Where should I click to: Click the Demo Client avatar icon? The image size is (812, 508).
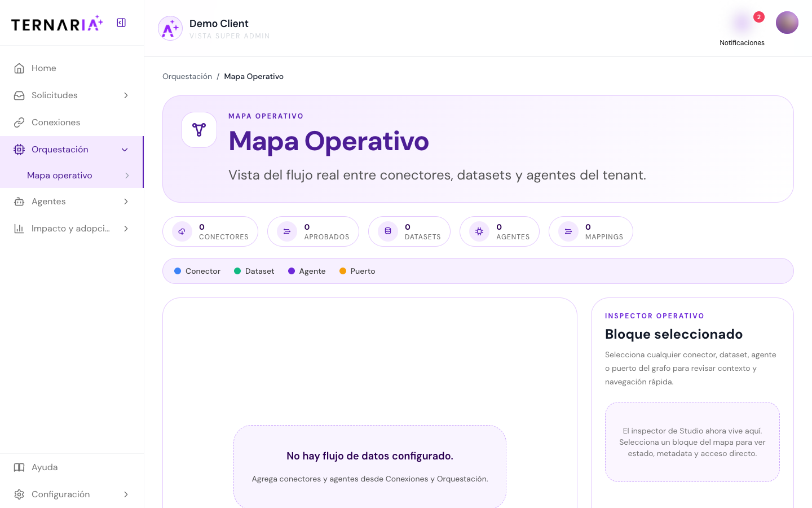[170, 28]
